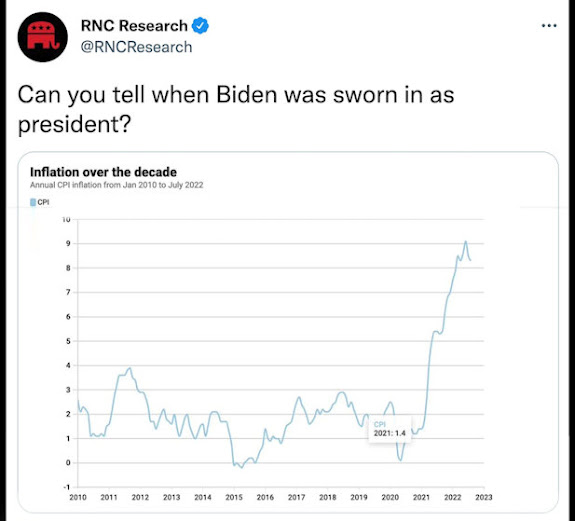The width and height of the screenshot is (575, 521).
Task: Click the CPI legend color swatch
Action: [x=33, y=202]
